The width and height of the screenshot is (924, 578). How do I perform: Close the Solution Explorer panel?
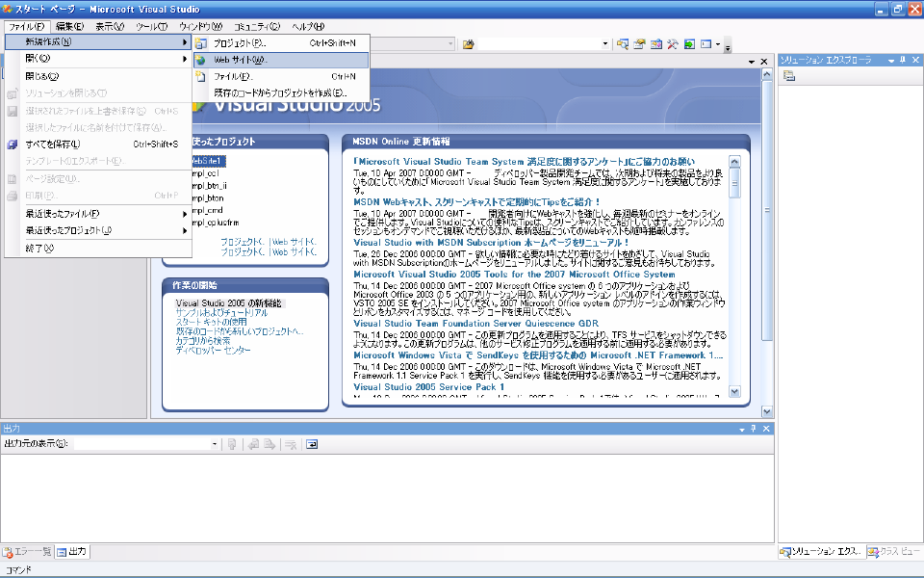tap(915, 60)
